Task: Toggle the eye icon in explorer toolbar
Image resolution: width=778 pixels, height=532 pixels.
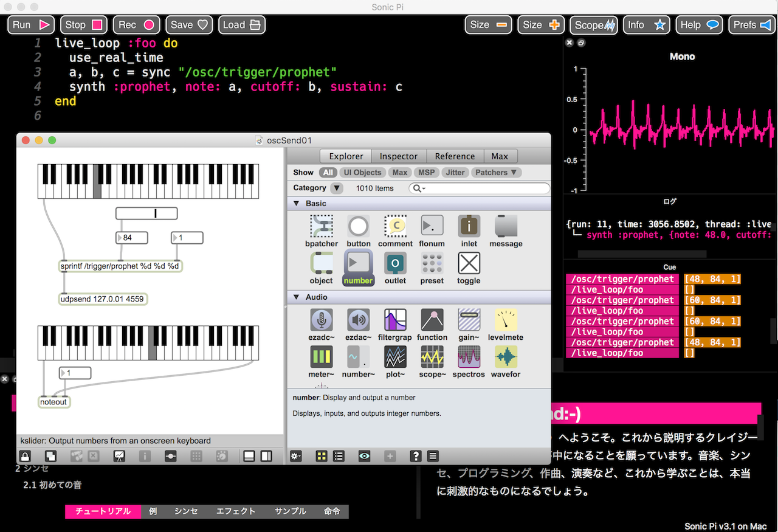Action: 364,456
